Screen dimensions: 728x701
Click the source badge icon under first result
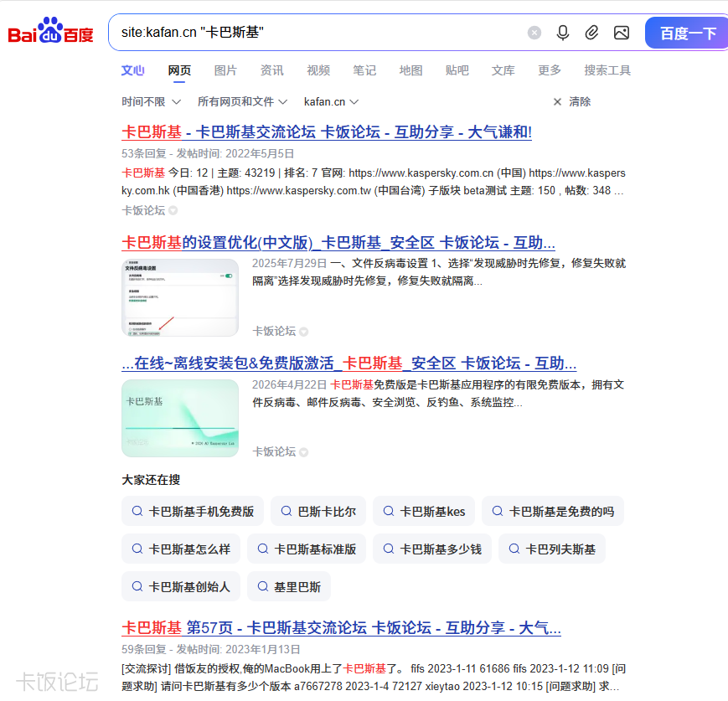coord(173,211)
